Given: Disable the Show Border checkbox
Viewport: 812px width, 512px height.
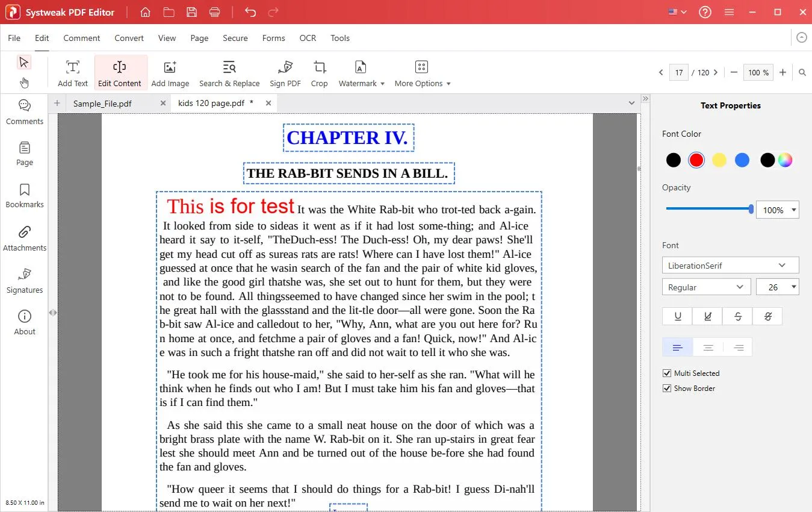Looking at the screenshot, I should coord(667,389).
